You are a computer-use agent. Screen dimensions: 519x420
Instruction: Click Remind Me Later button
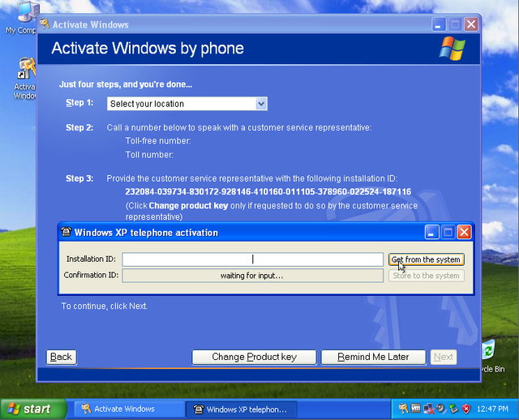pyautogui.click(x=373, y=357)
